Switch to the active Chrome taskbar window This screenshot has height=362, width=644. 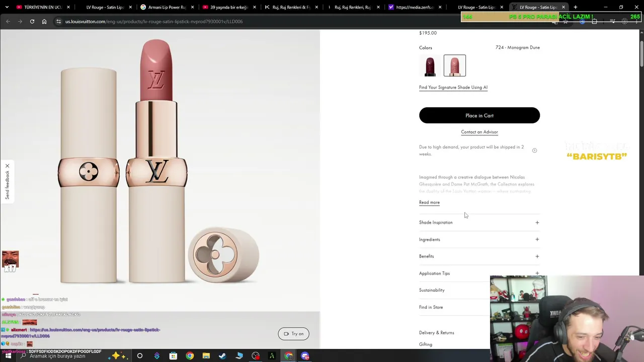[x=288, y=356]
